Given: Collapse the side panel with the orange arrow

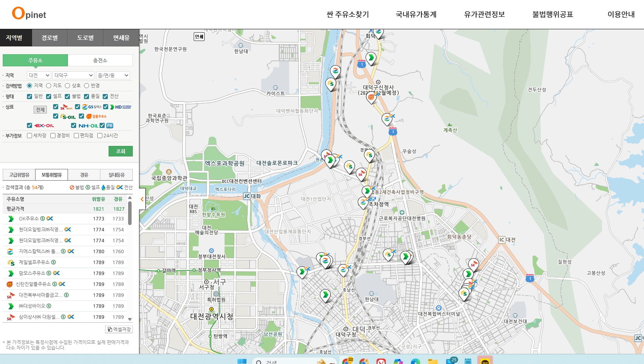Looking at the screenshot, I should (x=142, y=199).
